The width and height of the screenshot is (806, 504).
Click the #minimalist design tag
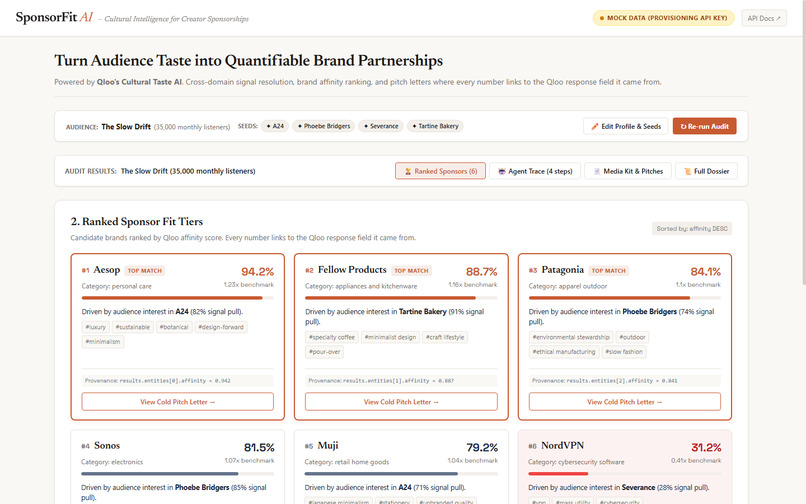390,337
